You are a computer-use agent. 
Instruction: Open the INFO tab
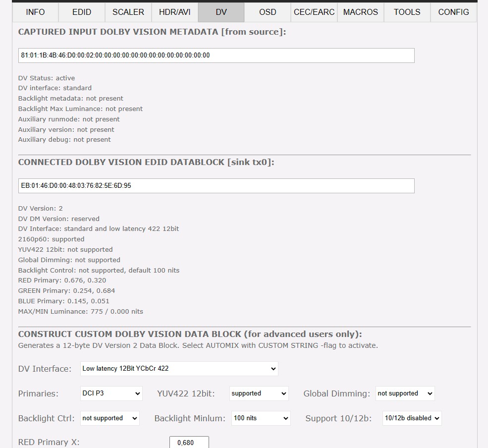(35, 12)
